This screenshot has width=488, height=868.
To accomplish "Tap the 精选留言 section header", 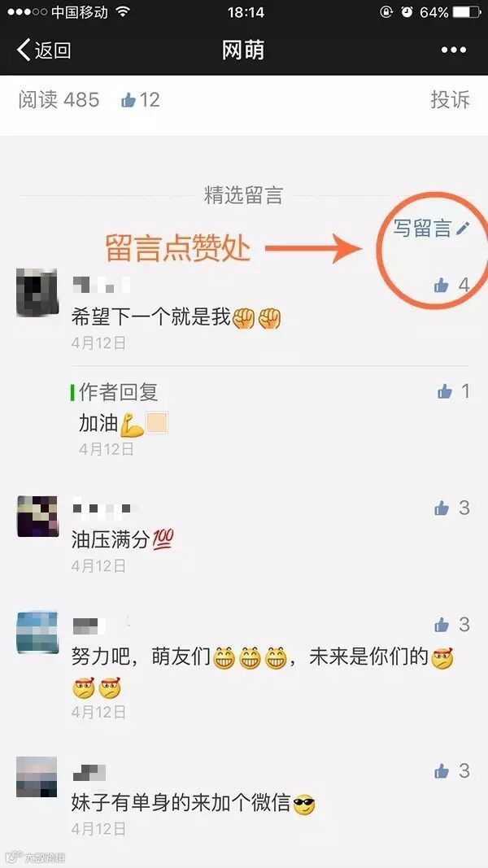I will click(243, 195).
